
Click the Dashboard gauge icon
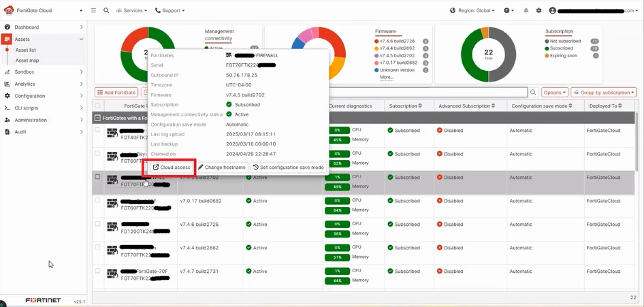coord(7,27)
